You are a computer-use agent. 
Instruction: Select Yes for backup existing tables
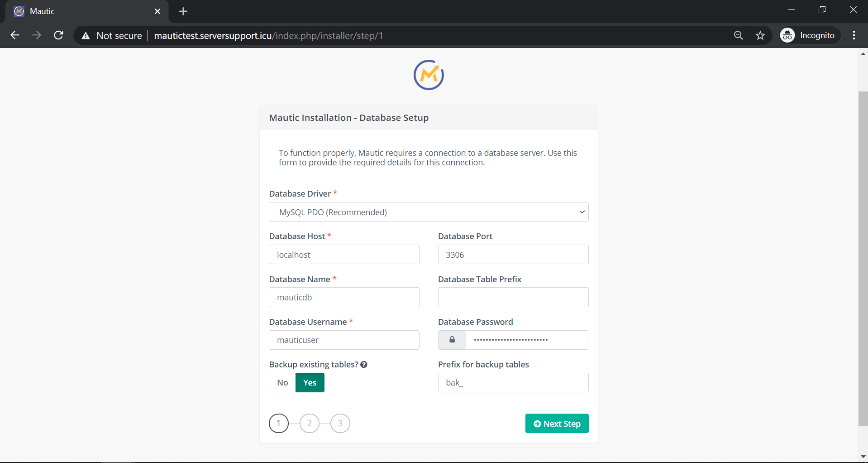click(310, 383)
